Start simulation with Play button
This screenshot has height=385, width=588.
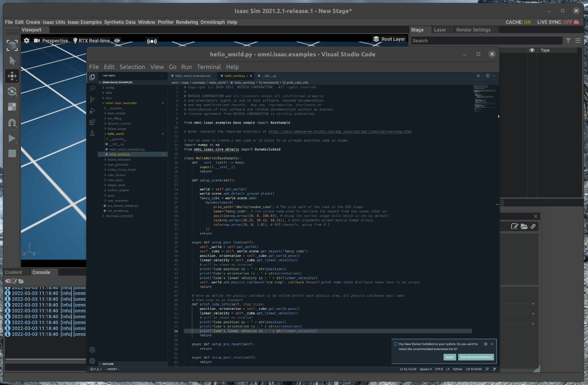[x=12, y=138]
